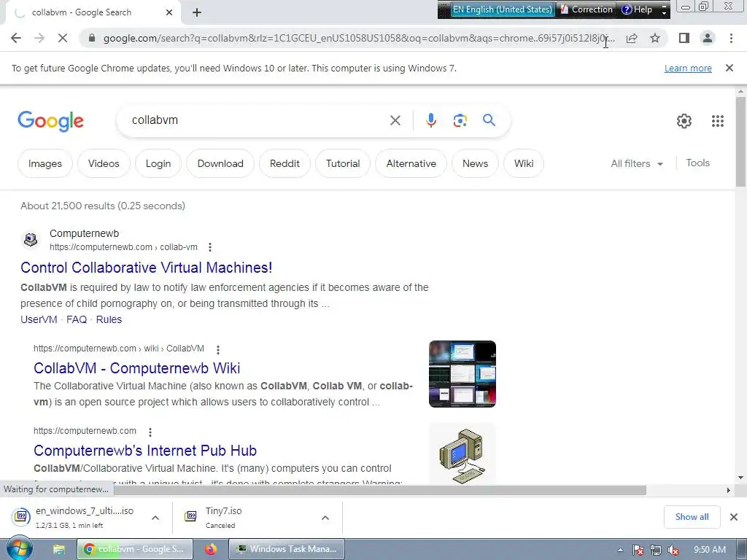
Task: Open the Google apps grid
Action: [718, 121]
